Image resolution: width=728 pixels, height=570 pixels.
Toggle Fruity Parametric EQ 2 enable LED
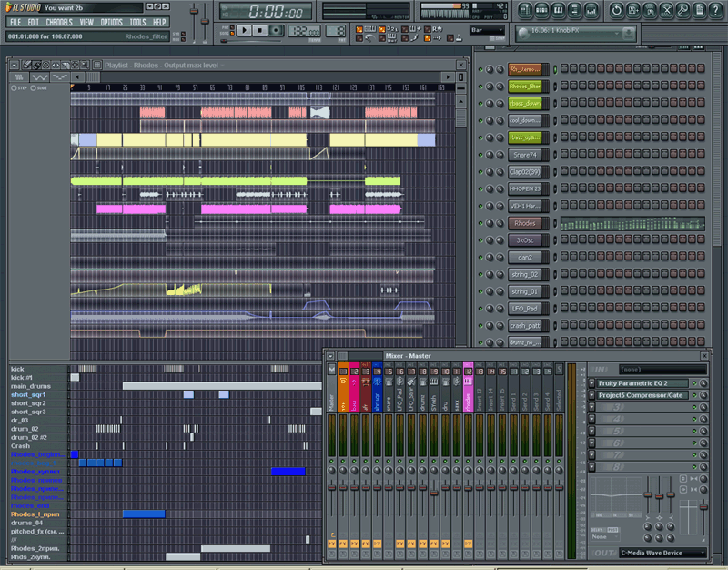(694, 383)
